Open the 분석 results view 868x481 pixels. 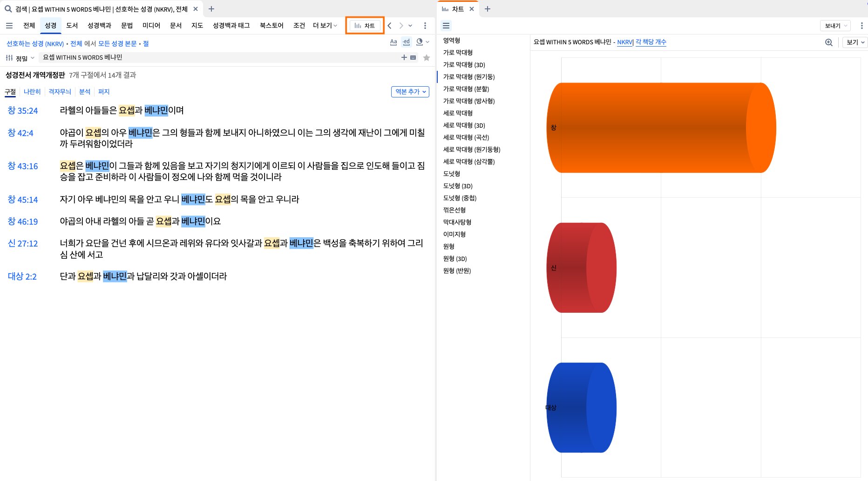[85, 92]
